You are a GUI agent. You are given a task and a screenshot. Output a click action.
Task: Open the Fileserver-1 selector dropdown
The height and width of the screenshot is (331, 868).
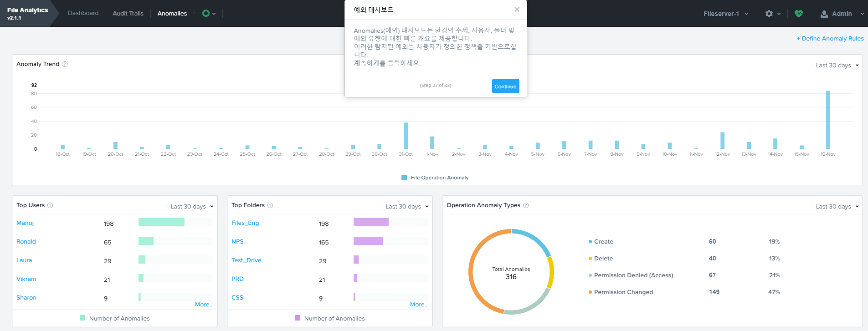pyautogui.click(x=725, y=14)
